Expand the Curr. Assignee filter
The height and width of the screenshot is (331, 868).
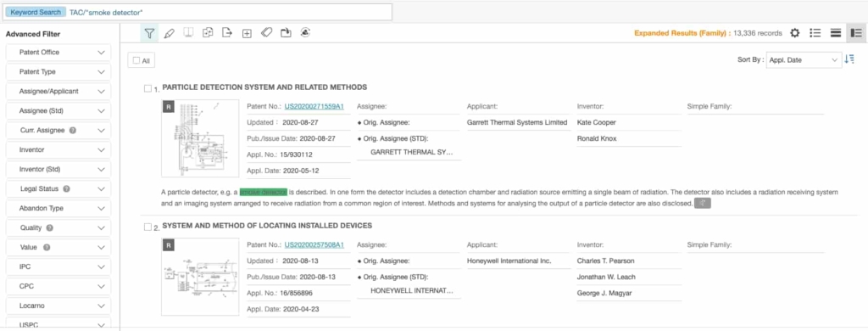click(58, 131)
